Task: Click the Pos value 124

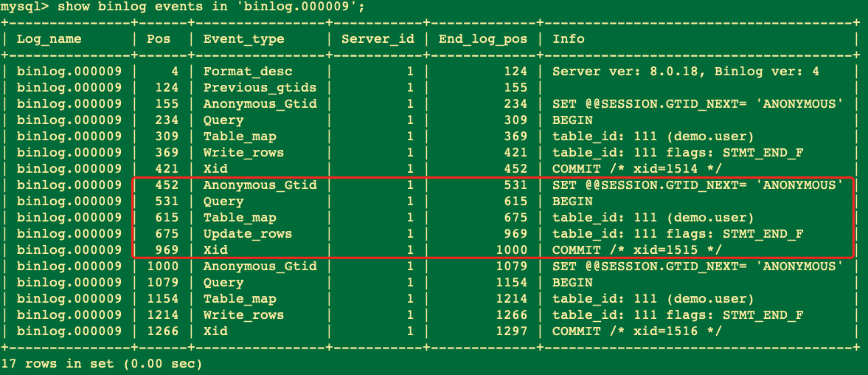Action: pos(167,88)
